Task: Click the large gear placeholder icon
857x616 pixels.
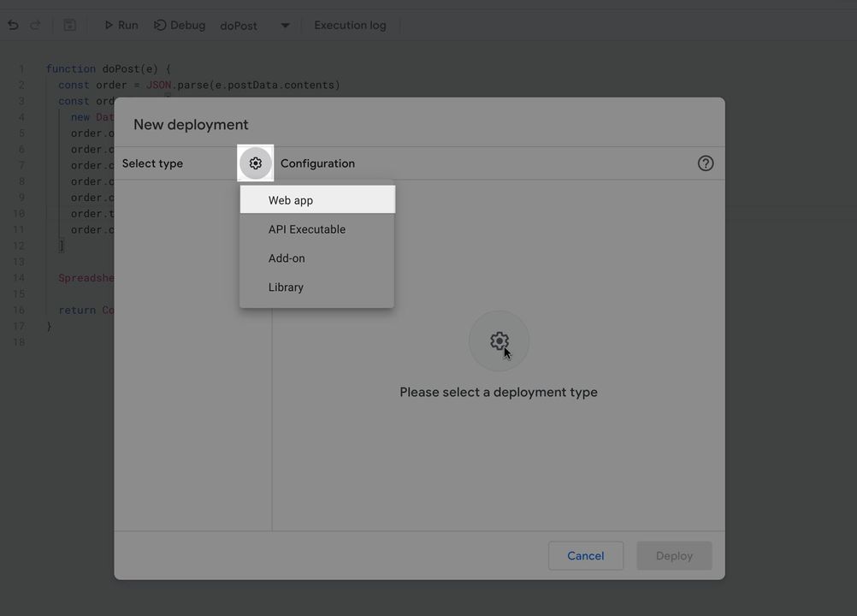Action: (499, 340)
